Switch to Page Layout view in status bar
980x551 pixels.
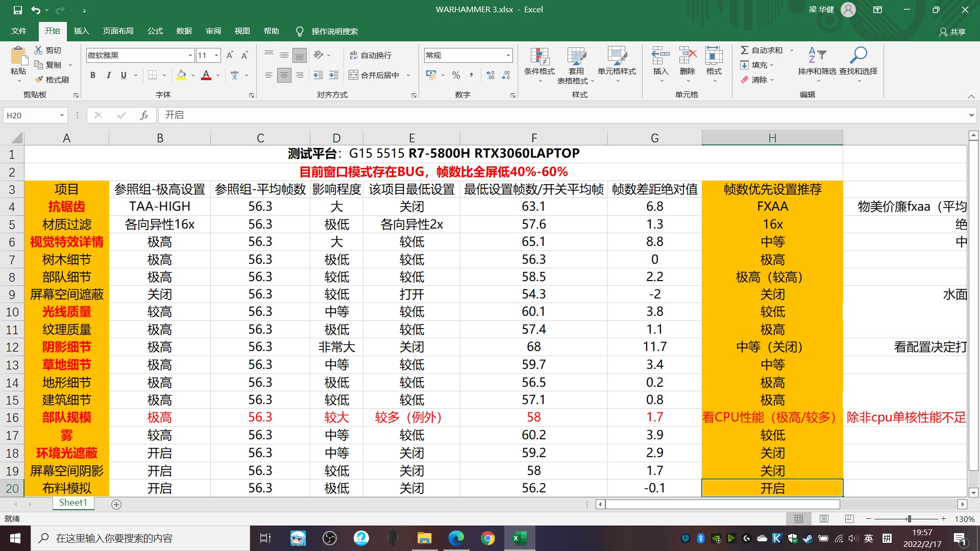coord(824,519)
